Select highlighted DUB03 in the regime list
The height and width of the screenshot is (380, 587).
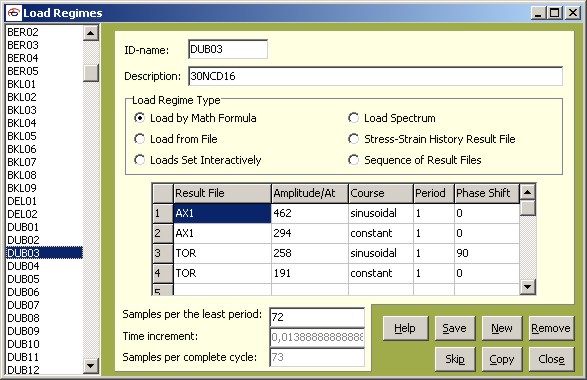click(x=44, y=253)
